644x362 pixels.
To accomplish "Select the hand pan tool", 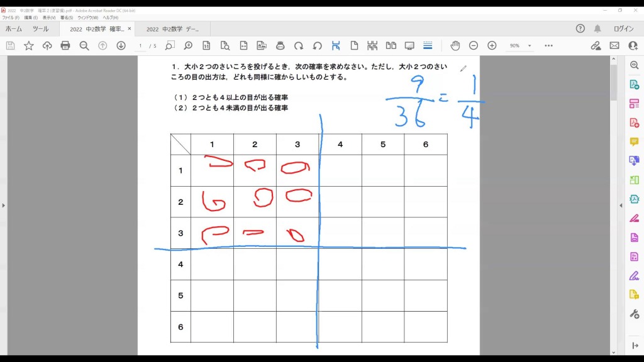I will point(455,46).
